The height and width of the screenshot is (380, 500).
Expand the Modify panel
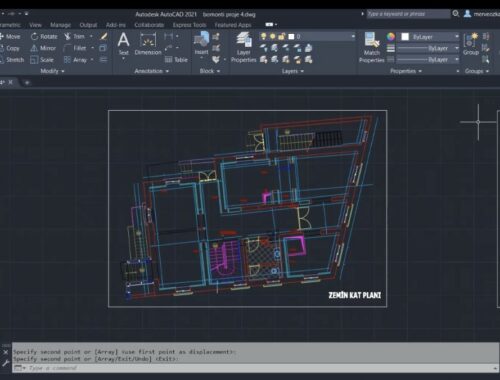(52, 71)
